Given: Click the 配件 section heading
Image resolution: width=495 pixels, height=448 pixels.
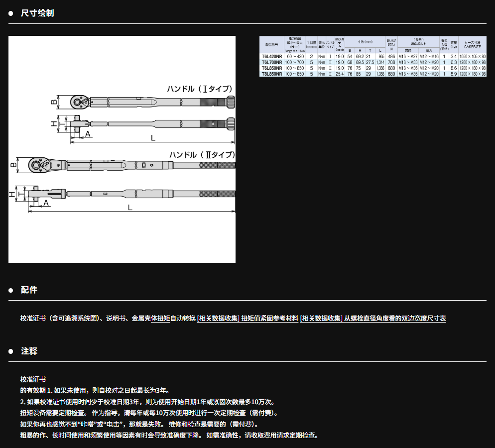Looking at the screenshot, I should 29,290.
